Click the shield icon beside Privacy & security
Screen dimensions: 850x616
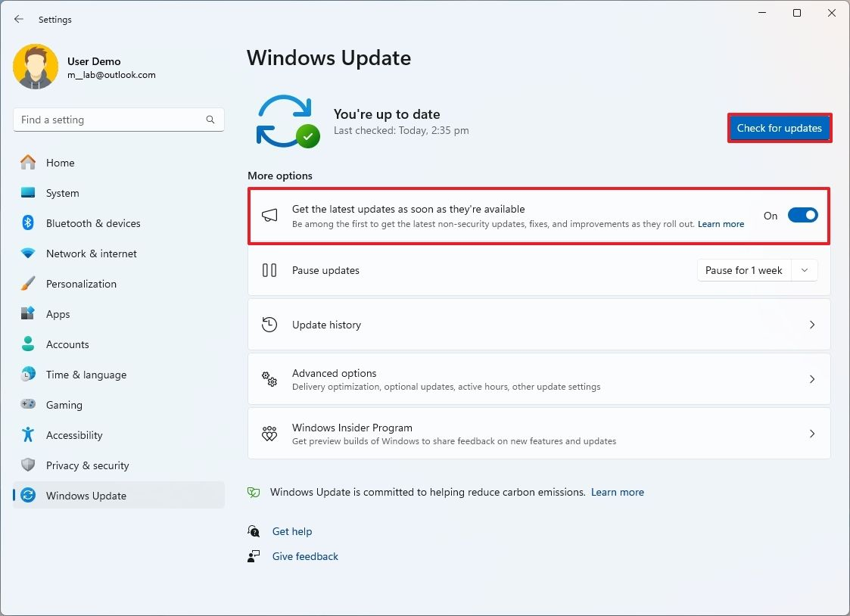(28, 465)
